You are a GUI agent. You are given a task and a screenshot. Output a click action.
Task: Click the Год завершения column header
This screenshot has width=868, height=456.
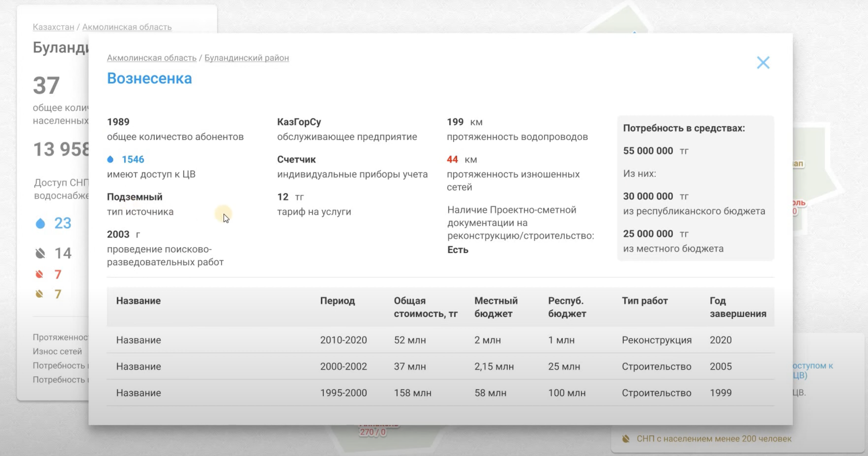coord(738,307)
